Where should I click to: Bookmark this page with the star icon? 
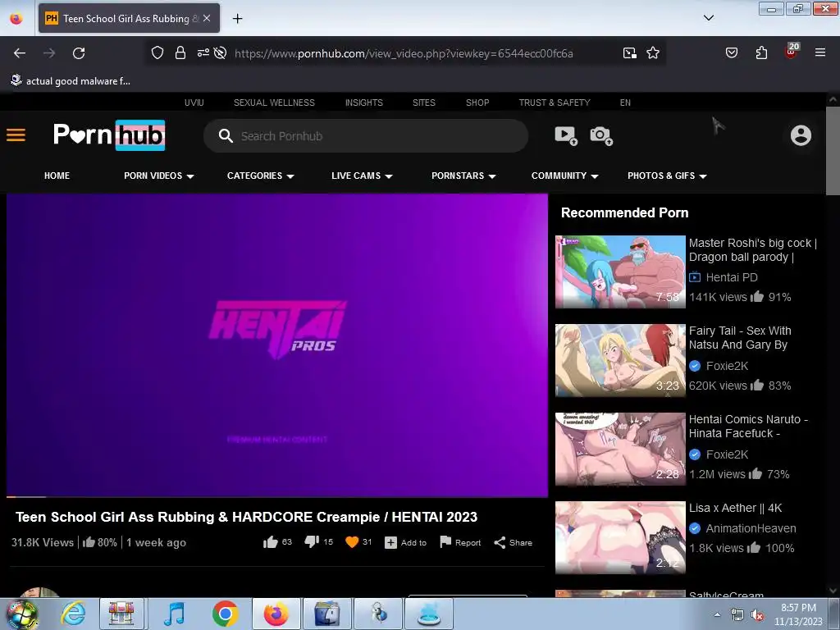coord(652,53)
